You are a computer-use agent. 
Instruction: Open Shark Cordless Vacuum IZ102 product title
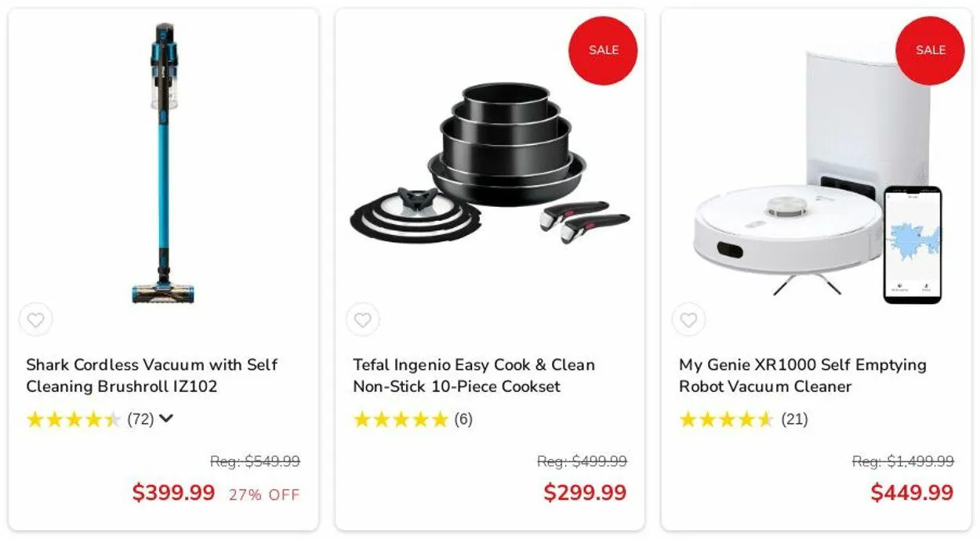pos(151,375)
